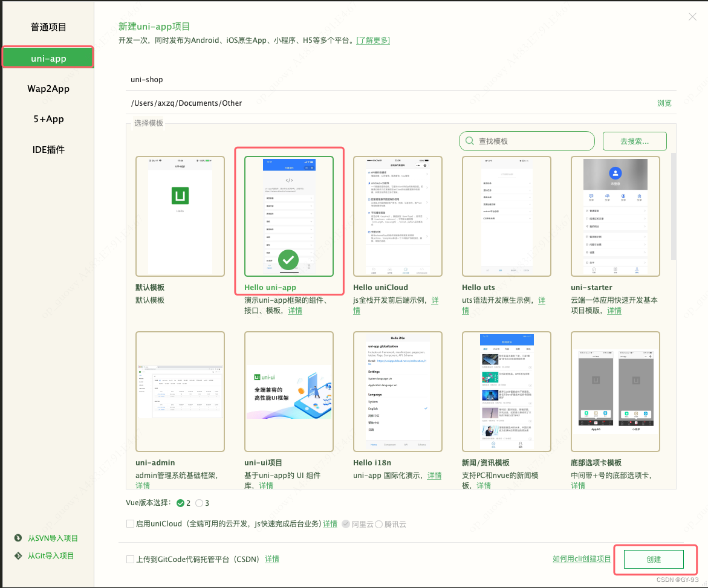The width and height of the screenshot is (708, 588).
Task: Choose Vue version 2 radio
Action: [181, 503]
